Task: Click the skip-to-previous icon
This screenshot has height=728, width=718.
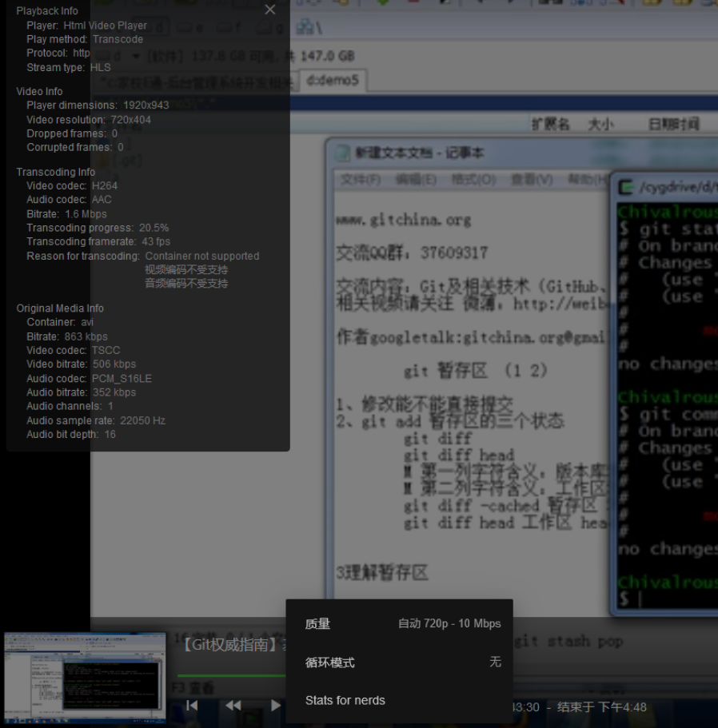Action: tap(192, 705)
